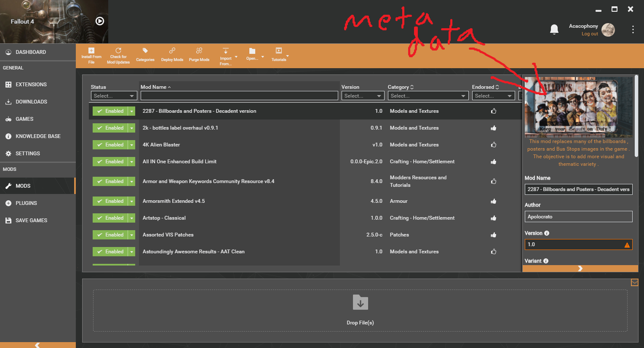
Task: Endorse Armor and Weapon Keywords Community Resource
Action: click(x=494, y=181)
